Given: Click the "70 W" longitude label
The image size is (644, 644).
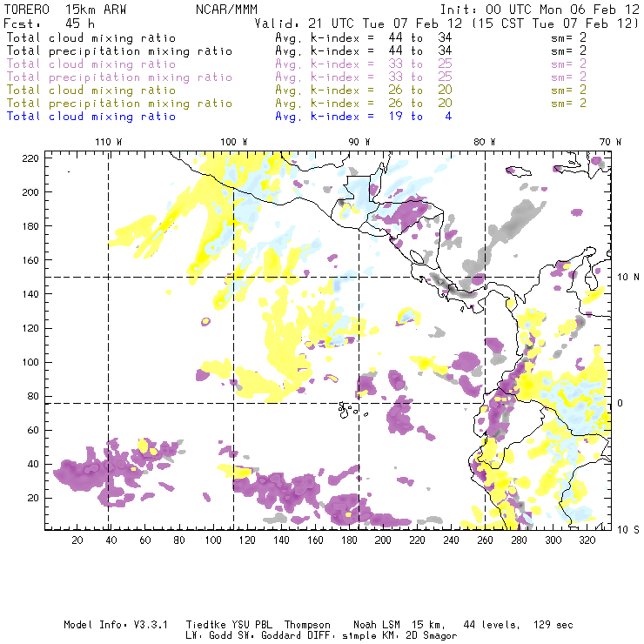Looking at the screenshot, I should tap(610, 142).
